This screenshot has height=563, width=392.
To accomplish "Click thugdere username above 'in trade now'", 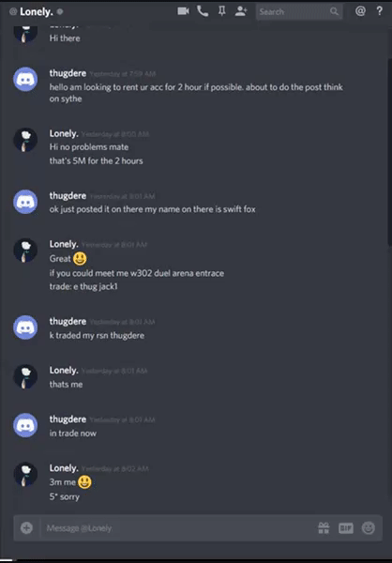I will [68, 419].
